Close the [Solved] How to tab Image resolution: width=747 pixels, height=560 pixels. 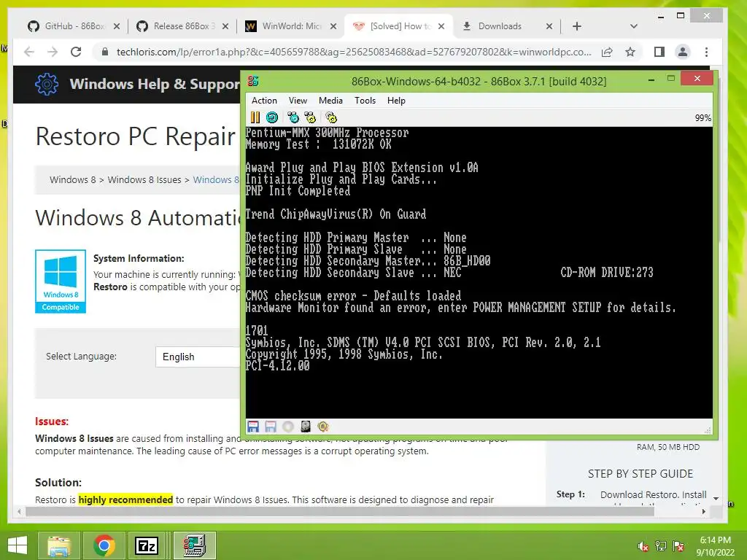coord(441,26)
